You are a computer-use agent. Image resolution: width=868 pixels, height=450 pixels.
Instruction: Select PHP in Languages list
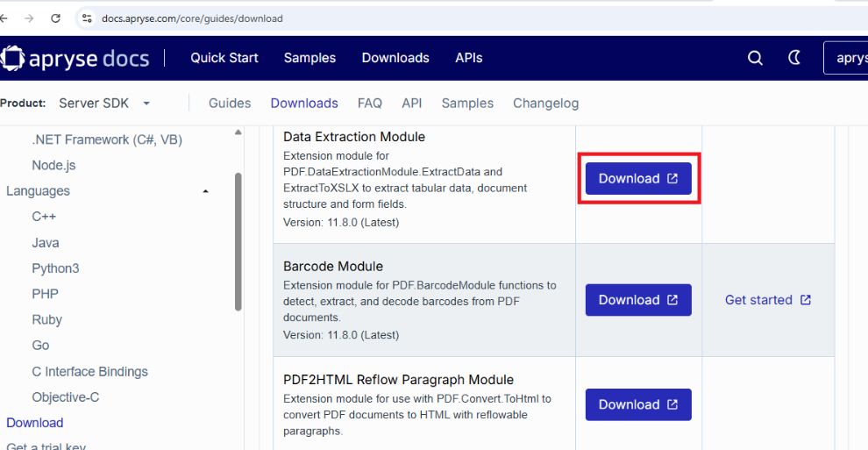[x=45, y=293]
